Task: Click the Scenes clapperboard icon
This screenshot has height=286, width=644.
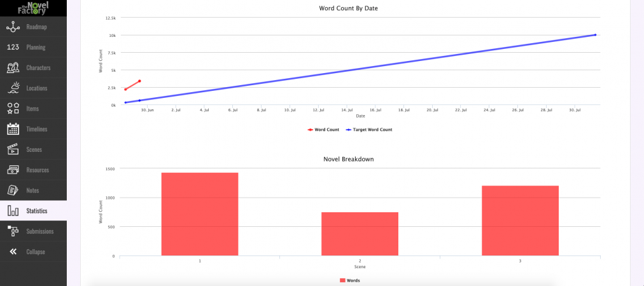Action: coord(13,150)
